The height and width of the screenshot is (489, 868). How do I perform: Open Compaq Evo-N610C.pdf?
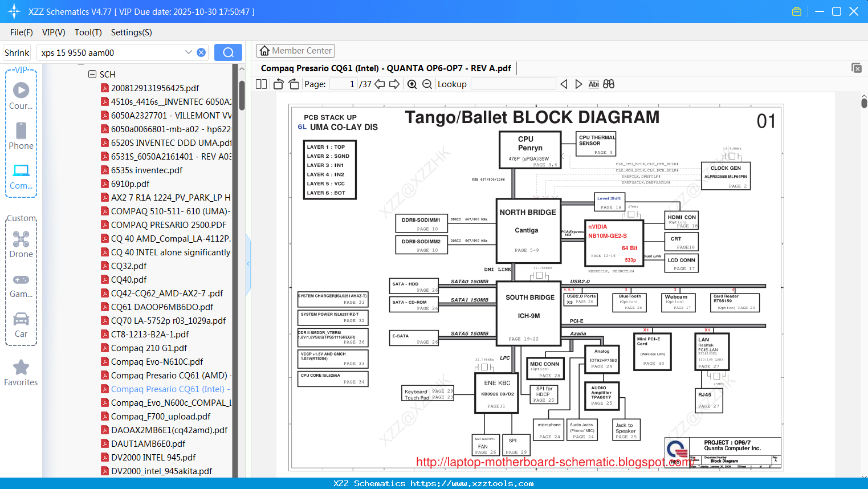[157, 361]
